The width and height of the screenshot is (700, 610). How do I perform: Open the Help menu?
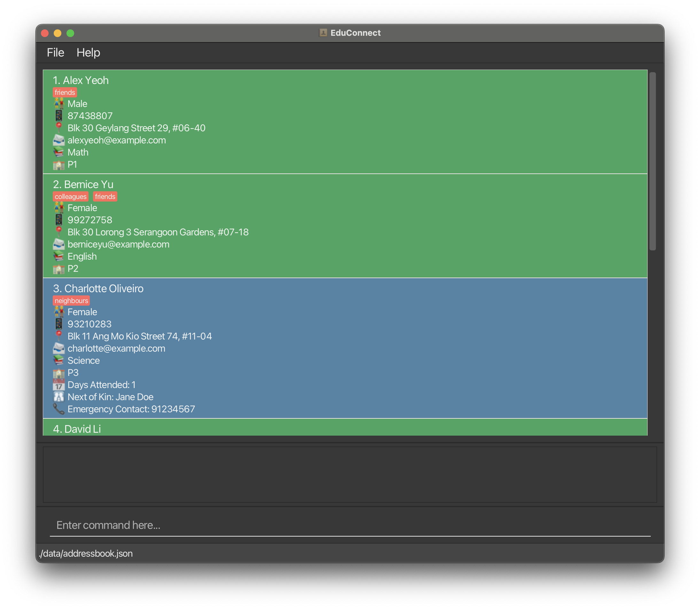tap(88, 52)
